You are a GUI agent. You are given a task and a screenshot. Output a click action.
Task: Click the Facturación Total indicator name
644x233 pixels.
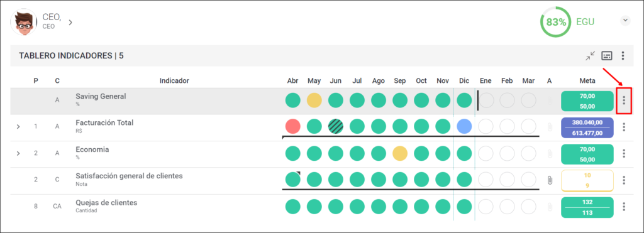click(104, 122)
